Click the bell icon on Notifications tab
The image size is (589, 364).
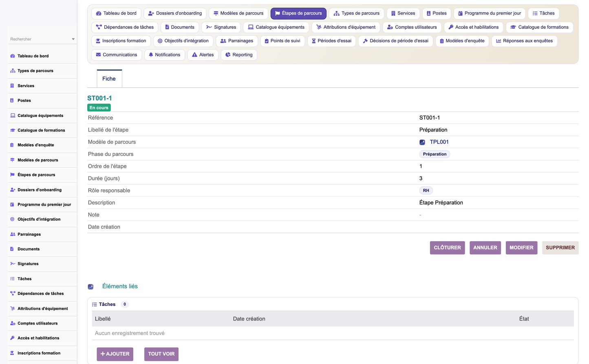click(151, 55)
